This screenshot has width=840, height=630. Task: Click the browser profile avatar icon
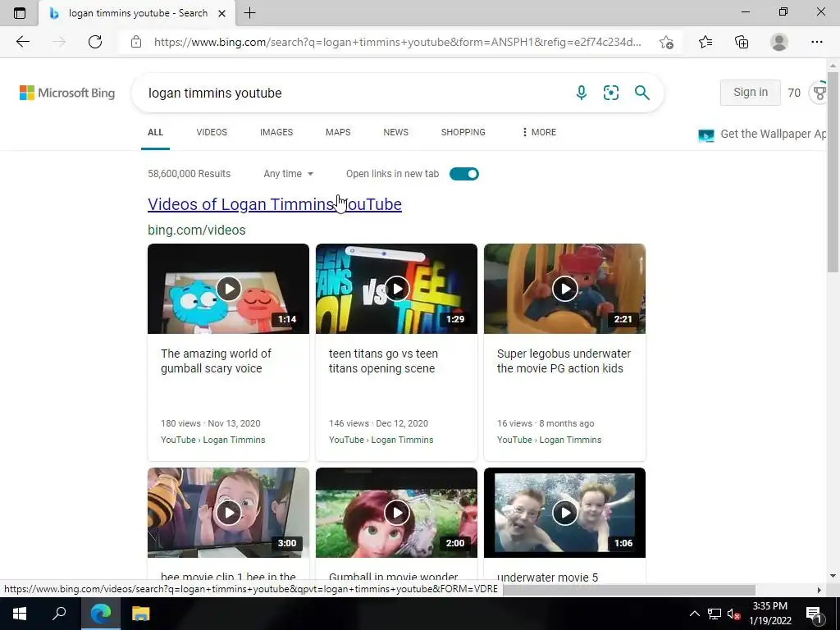click(x=779, y=42)
